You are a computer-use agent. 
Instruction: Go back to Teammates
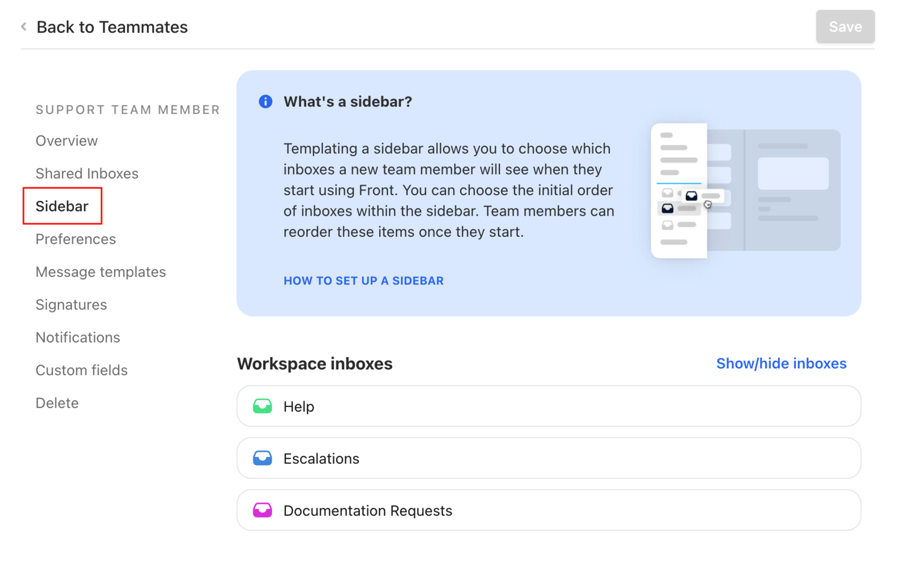(x=112, y=27)
